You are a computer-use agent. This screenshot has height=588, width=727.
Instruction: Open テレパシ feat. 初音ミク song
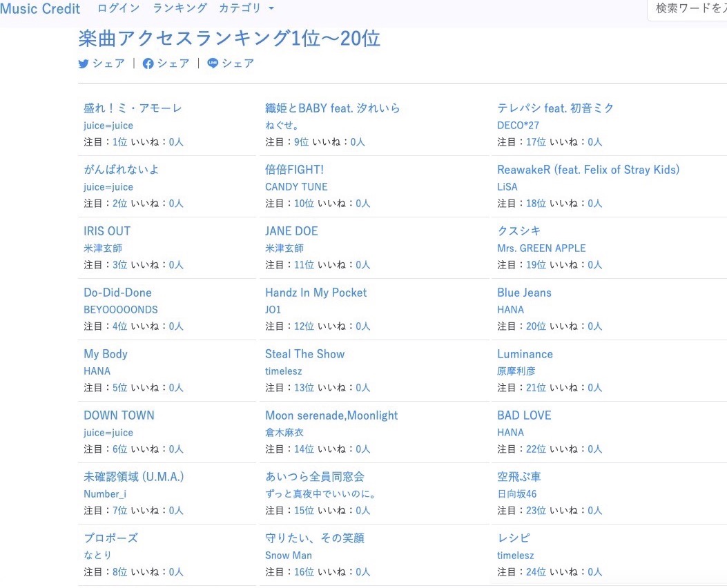coord(555,108)
